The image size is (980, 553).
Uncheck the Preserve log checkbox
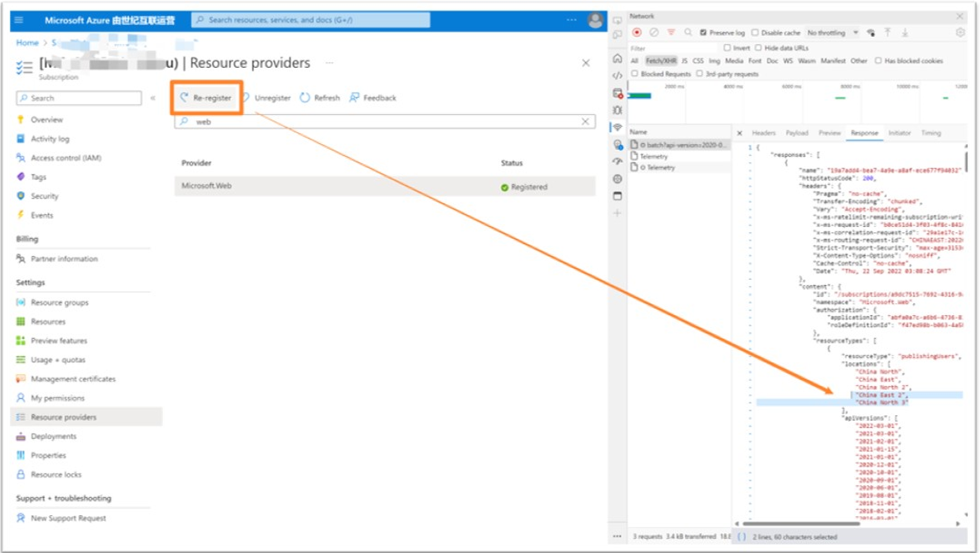tap(704, 33)
